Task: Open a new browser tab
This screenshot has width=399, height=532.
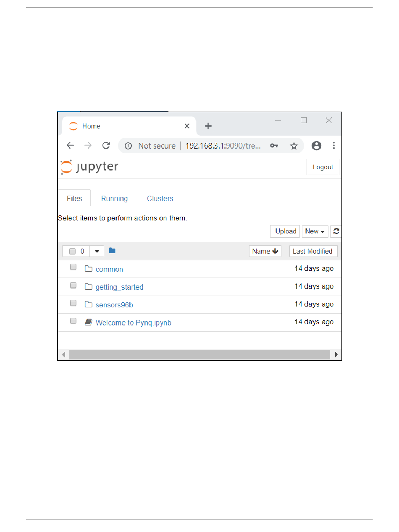Action: [x=208, y=126]
